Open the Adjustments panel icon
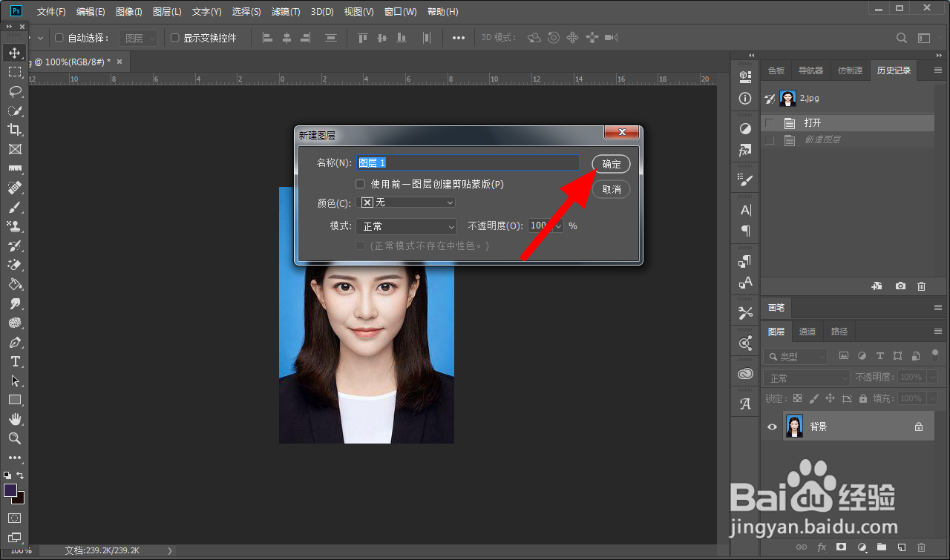This screenshot has height=560, width=950. pos(745,128)
